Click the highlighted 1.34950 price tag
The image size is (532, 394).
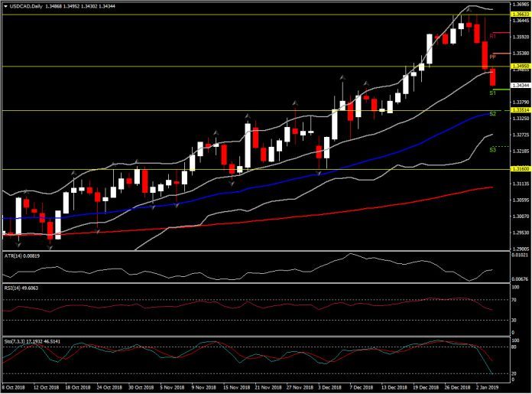521,67
